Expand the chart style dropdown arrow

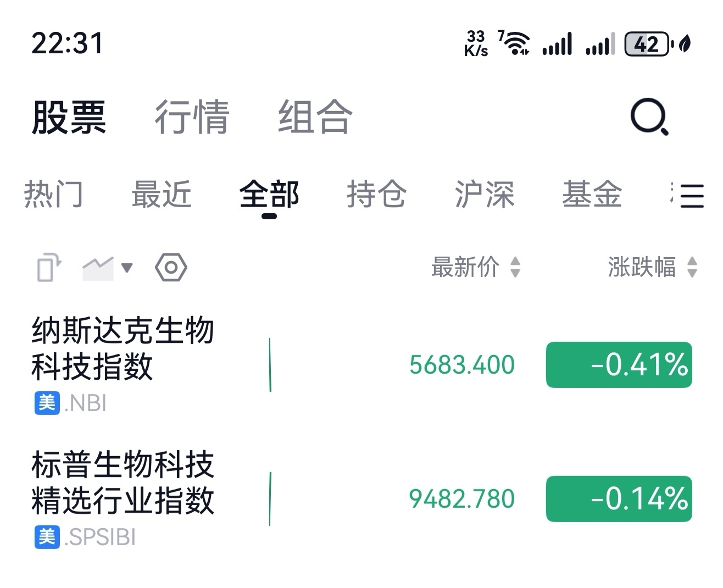pos(127,268)
